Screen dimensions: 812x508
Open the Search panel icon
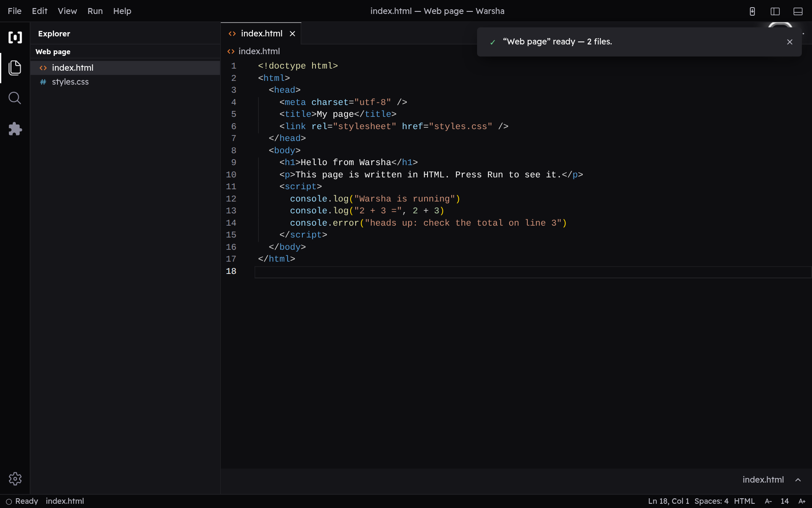(x=15, y=98)
